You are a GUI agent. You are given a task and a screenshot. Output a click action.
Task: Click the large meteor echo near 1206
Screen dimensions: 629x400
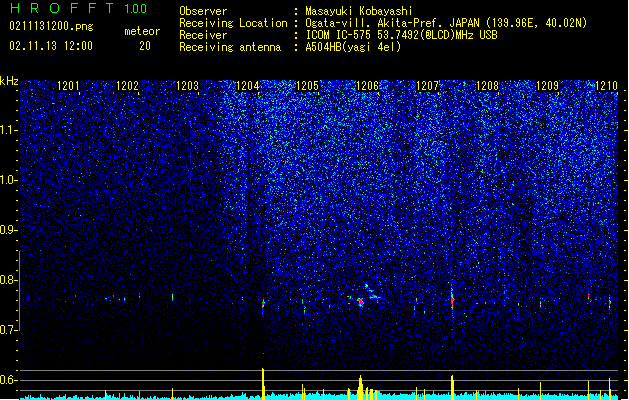click(361, 302)
